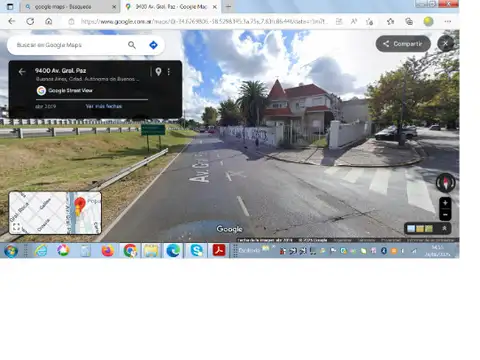The image size is (480, 360).
Task: Open Skype from the taskbar
Action: point(196,250)
